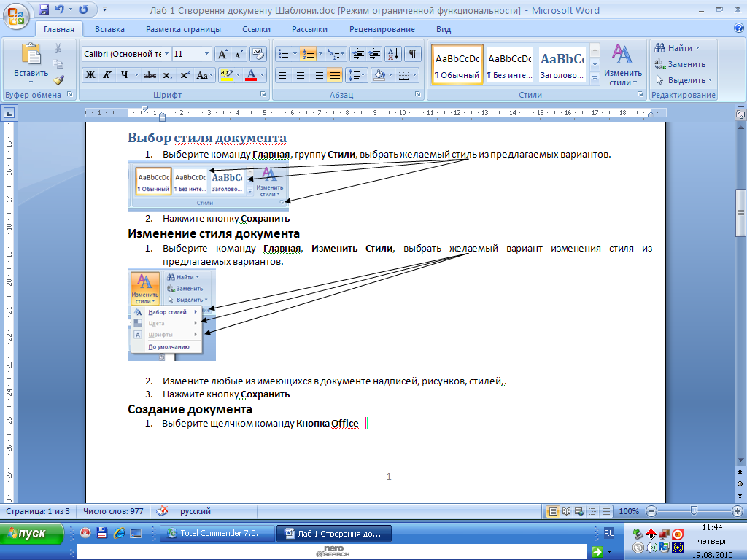Click Страница: 1 из 3 in status bar
The image size is (747, 560).
[38, 511]
